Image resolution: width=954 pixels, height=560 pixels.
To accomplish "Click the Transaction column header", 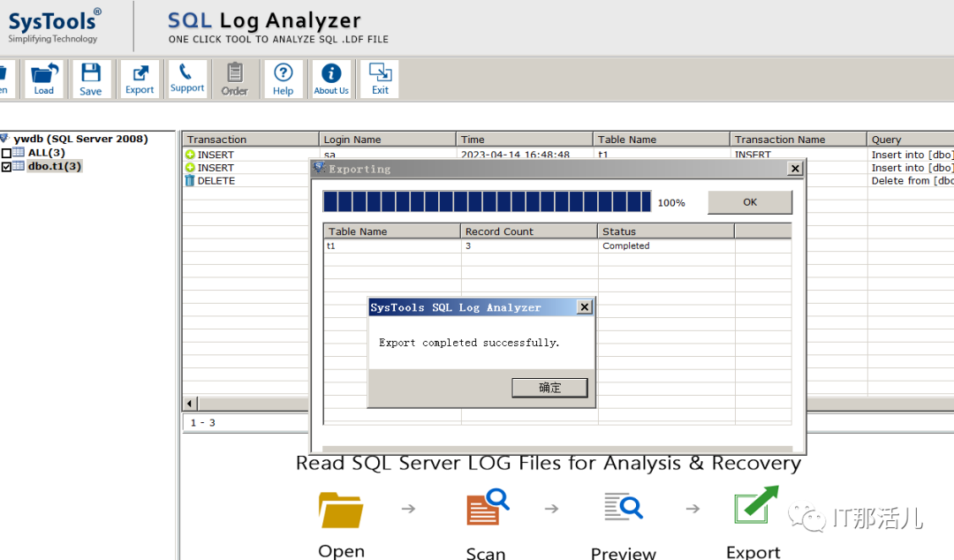I will pyautogui.click(x=251, y=140).
